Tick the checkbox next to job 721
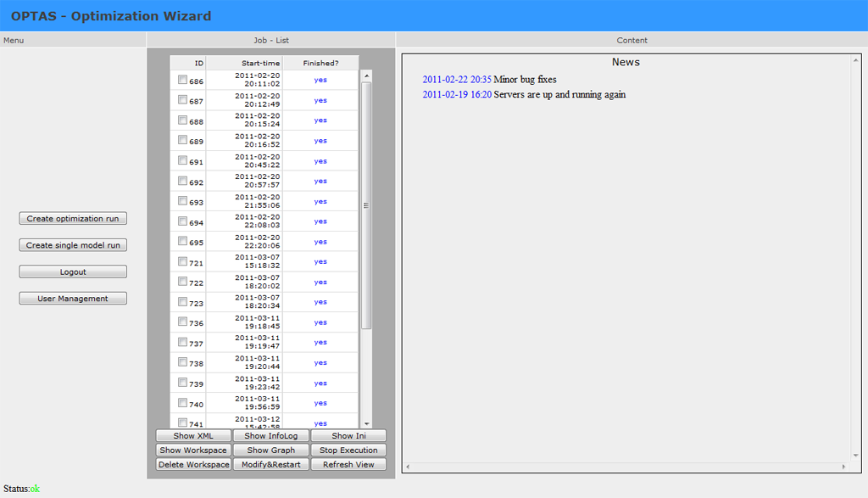The width and height of the screenshot is (868, 498). 182,261
